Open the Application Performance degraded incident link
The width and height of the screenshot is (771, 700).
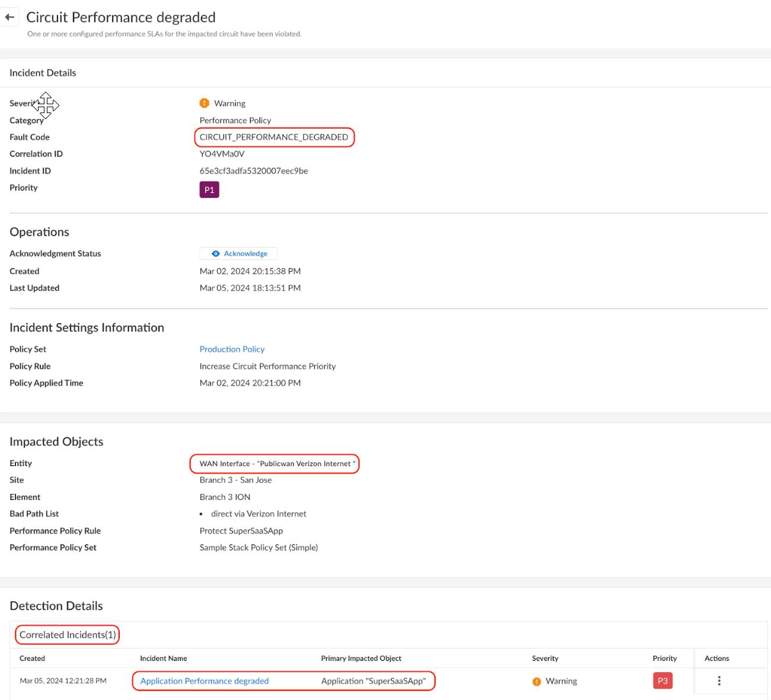pos(204,681)
